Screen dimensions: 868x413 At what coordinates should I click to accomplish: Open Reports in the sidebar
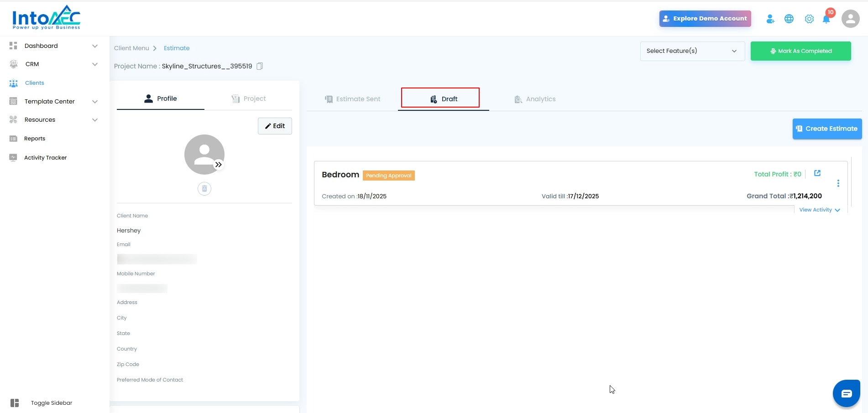[35, 139]
